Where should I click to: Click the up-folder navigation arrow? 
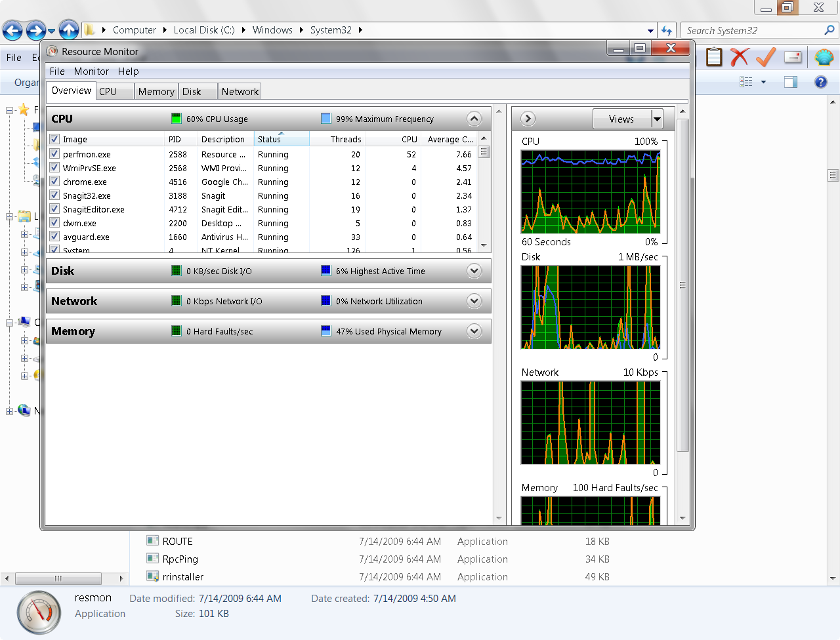point(69,30)
